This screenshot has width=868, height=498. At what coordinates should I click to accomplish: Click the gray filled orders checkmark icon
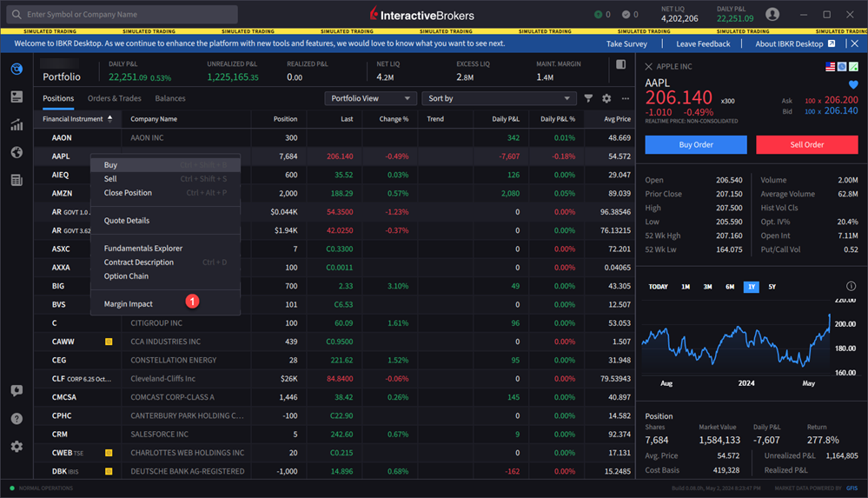[x=626, y=15]
